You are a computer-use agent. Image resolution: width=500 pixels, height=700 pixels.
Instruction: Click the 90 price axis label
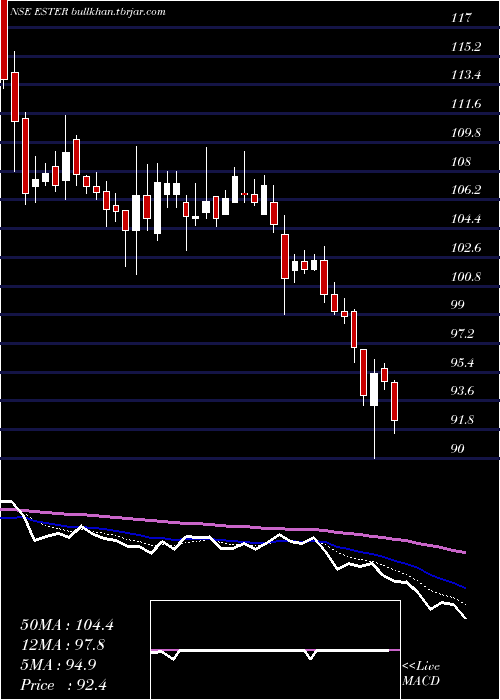458,449
